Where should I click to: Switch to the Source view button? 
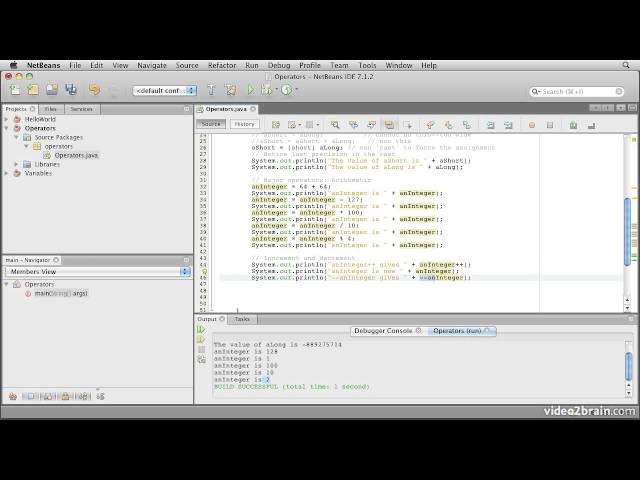pyautogui.click(x=211, y=124)
